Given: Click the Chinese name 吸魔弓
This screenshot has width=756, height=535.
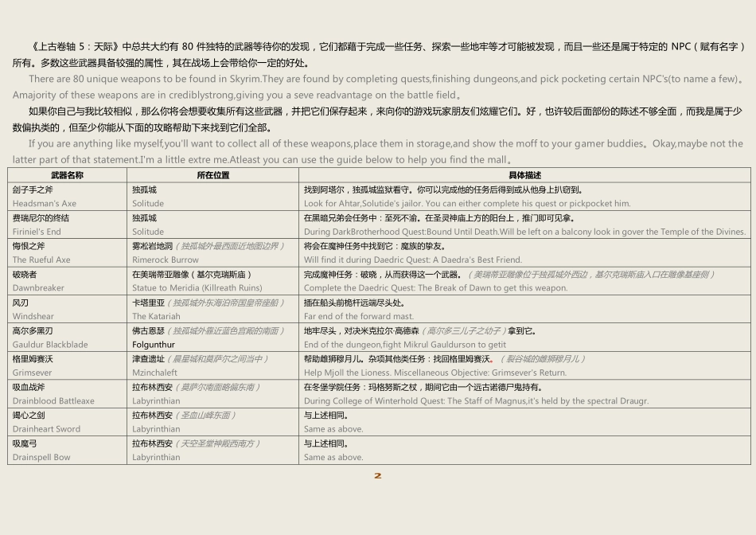Looking at the screenshot, I should pyautogui.click(x=25, y=443).
